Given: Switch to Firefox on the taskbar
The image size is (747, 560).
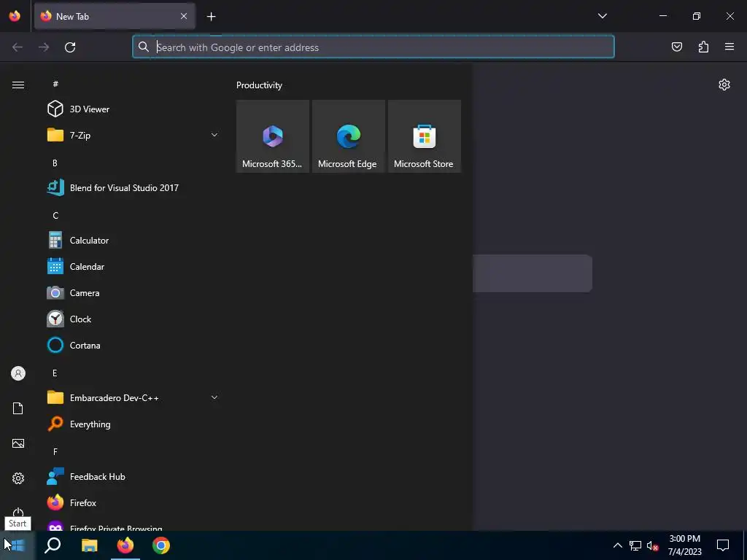Looking at the screenshot, I should pos(125,545).
